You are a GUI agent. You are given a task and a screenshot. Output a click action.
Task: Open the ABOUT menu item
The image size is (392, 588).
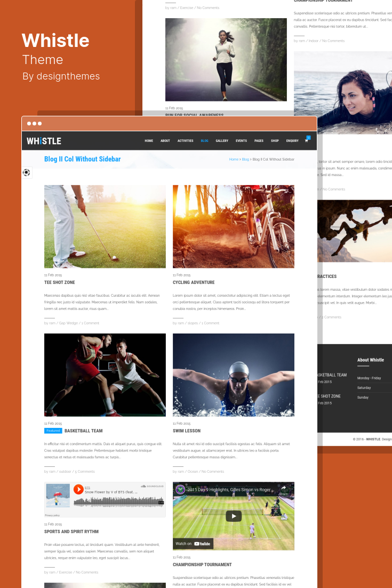click(165, 141)
